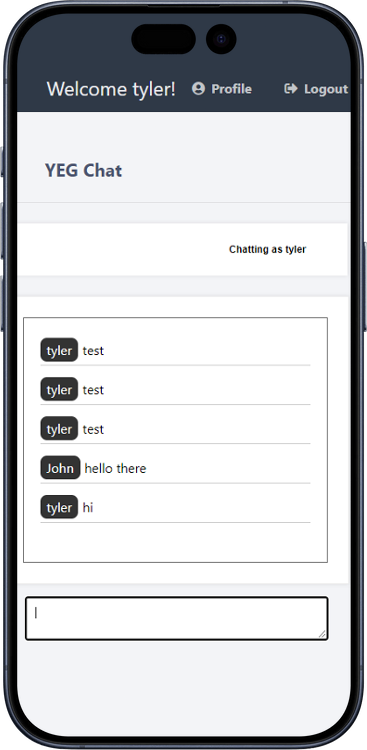The image size is (367, 750).
Task: Click the last test message text
Action: click(x=93, y=429)
